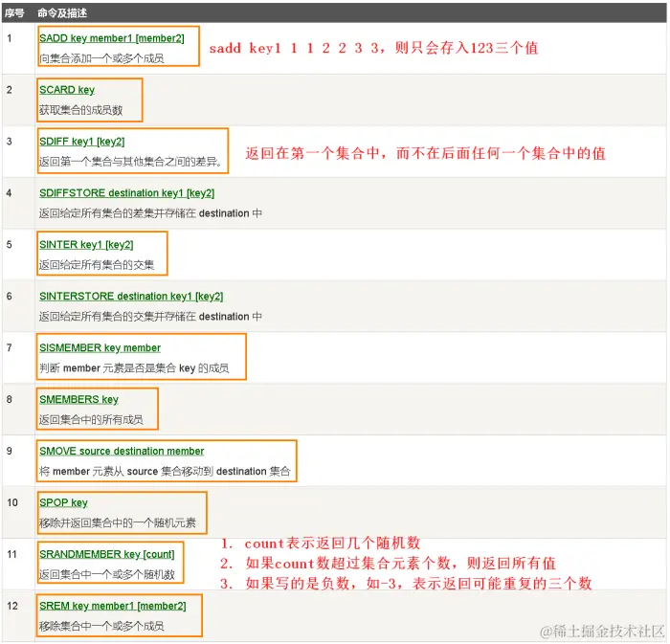The height and width of the screenshot is (644, 670).
Task: Click row number 3 cell
Action: tap(19, 151)
